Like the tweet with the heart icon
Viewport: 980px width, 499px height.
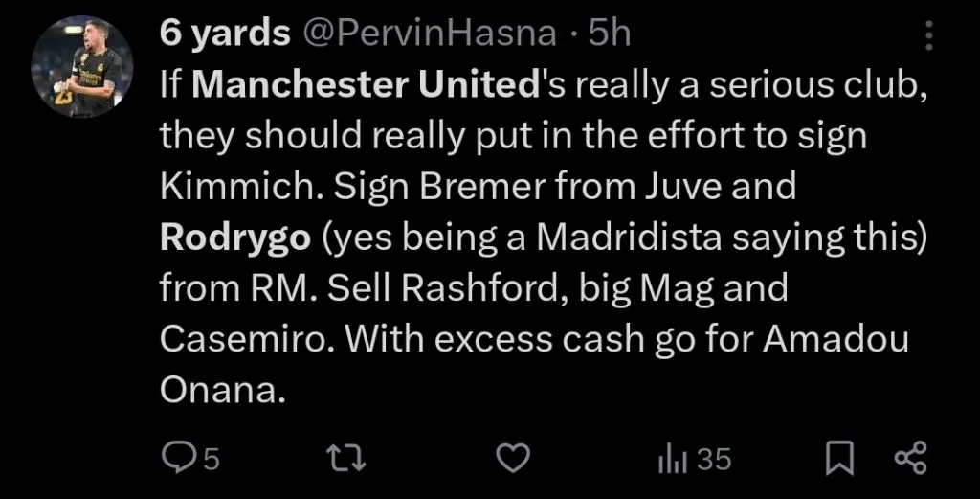pos(515,460)
